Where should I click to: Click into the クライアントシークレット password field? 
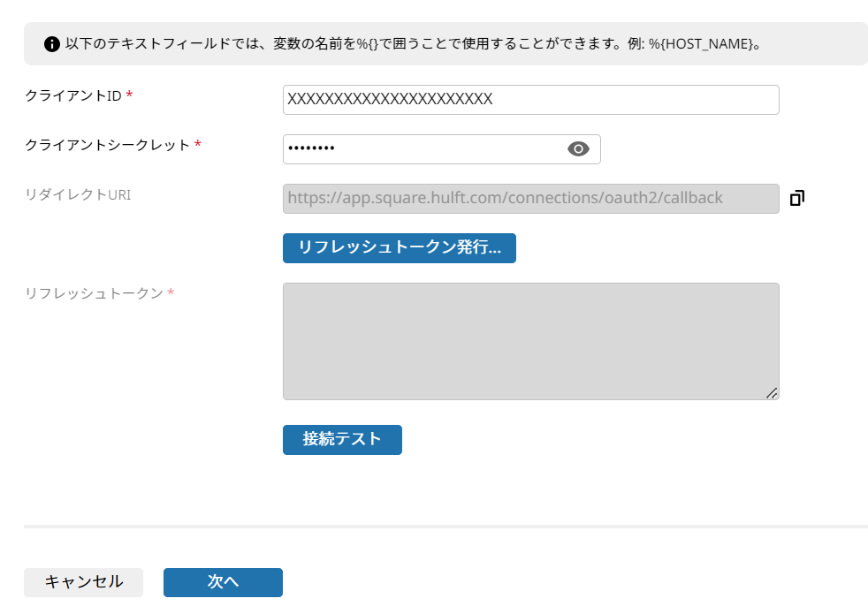pos(442,149)
